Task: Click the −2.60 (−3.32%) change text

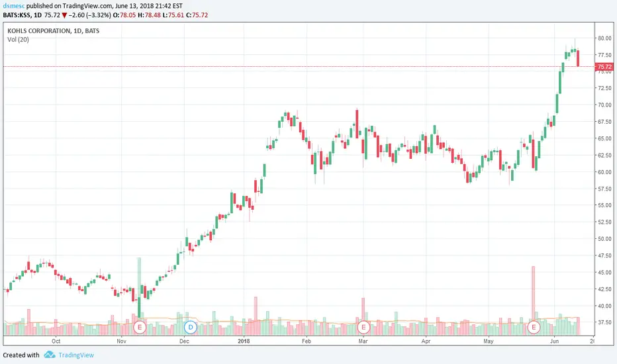Action: (90, 15)
